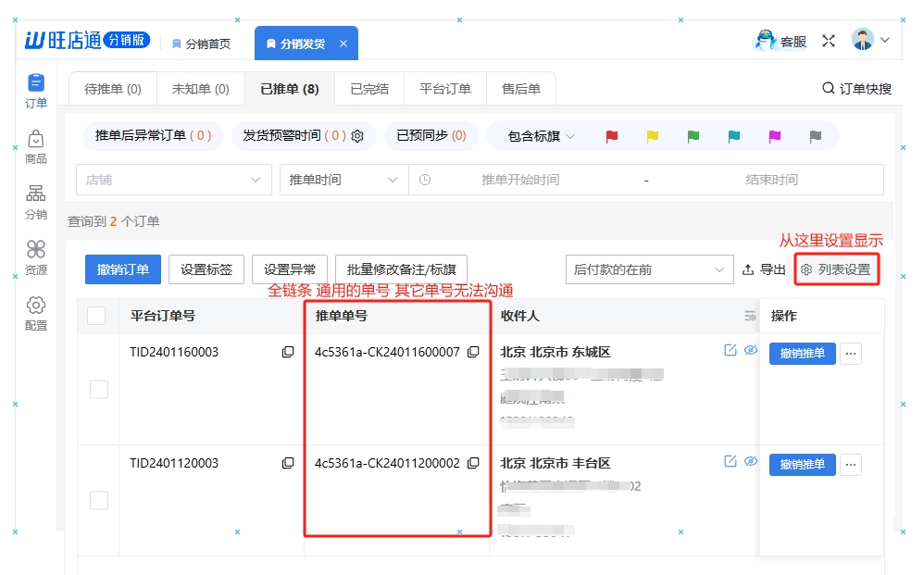This screenshot has height=575, width=924.
Task: Toggle eye icon to reveal 丰台区 recipient
Action: [x=751, y=461]
